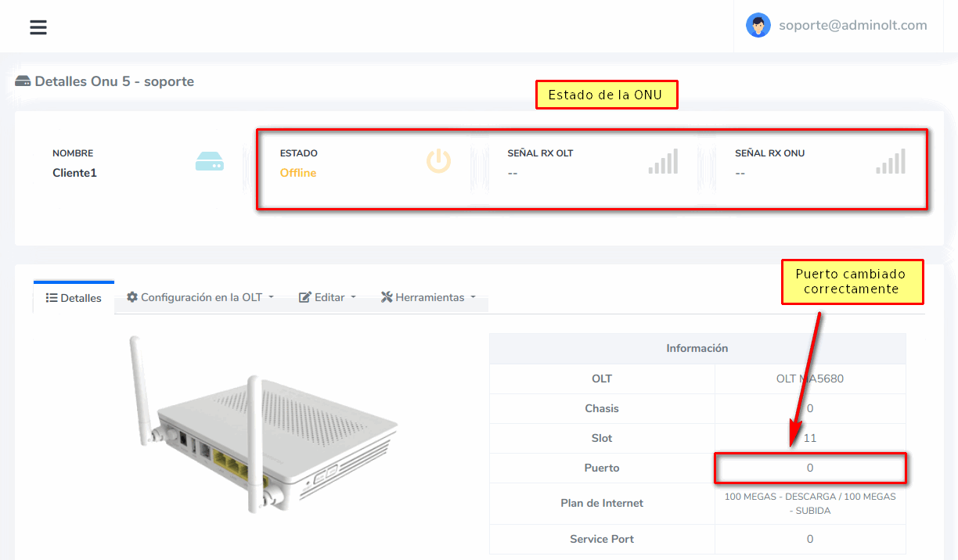This screenshot has width=958, height=560.
Task: Open the hamburger sidebar menu
Action: pyautogui.click(x=38, y=27)
